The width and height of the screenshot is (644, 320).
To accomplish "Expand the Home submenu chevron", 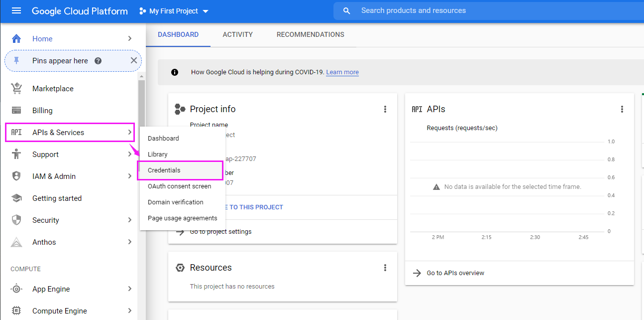I will [129, 39].
